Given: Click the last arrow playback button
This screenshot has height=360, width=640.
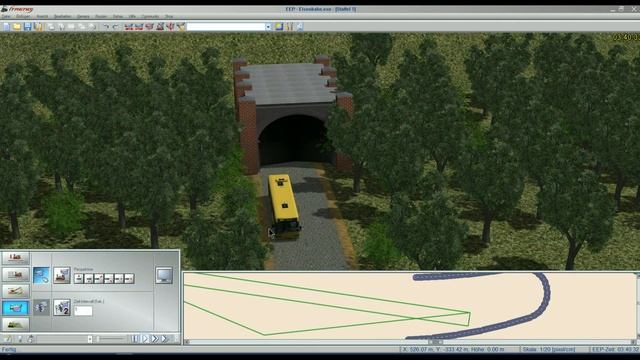Looking at the screenshot, I should [x=164, y=339].
